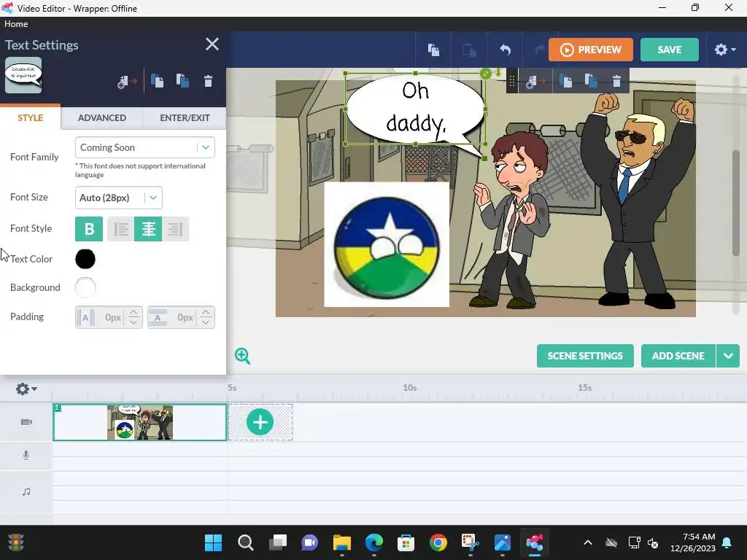Open the top-right settings gear menu
747x560 pixels.
point(725,50)
